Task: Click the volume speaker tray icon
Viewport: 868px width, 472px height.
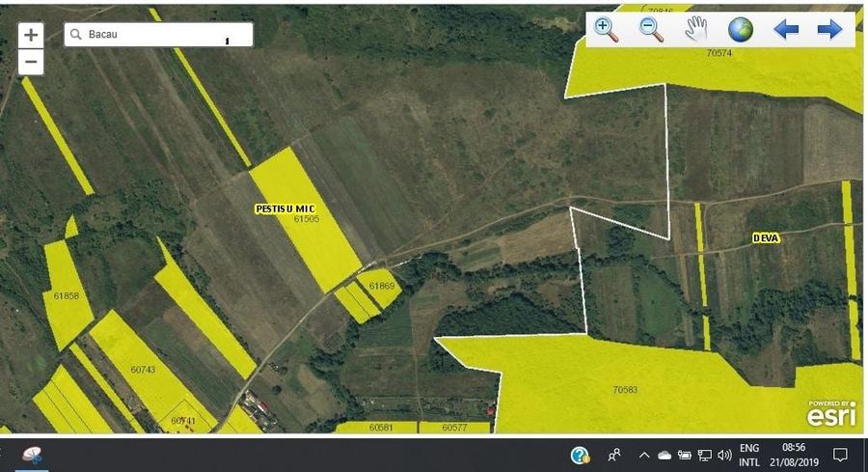Action: pyautogui.click(x=724, y=456)
